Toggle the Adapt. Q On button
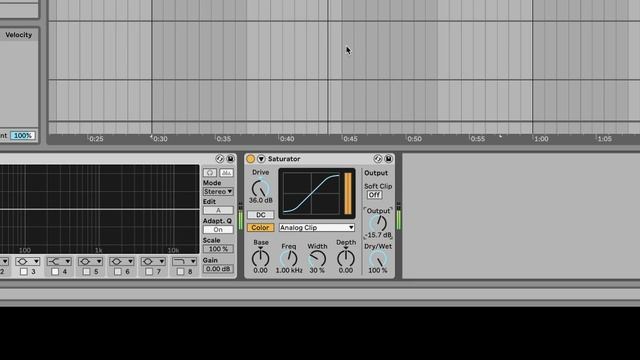Image resolution: width=640 pixels, height=360 pixels. coord(218,229)
